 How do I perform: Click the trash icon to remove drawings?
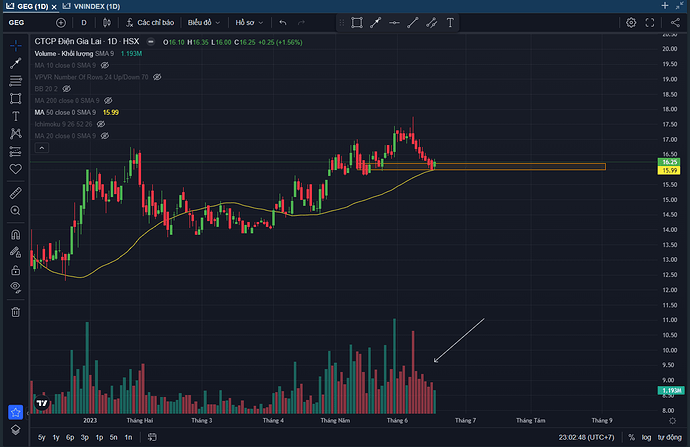pyautogui.click(x=16, y=312)
